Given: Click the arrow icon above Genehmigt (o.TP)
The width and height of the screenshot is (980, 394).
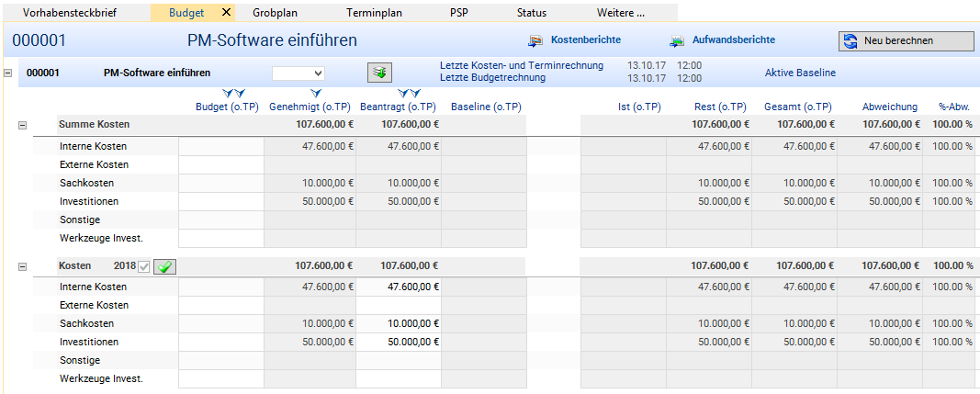Looking at the screenshot, I should click(x=316, y=94).
